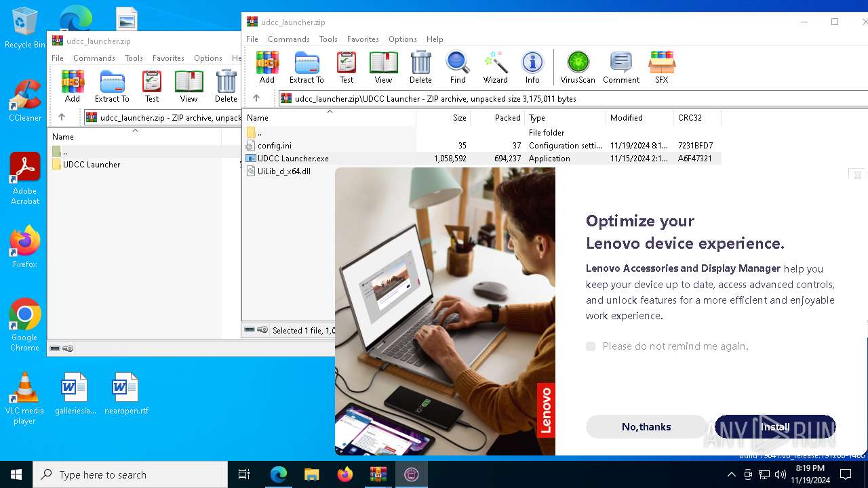Image resolution: width=868 pixels, height=488 pixels.
Task: Sort by CRC32 column header
Action: pos(697,117)
